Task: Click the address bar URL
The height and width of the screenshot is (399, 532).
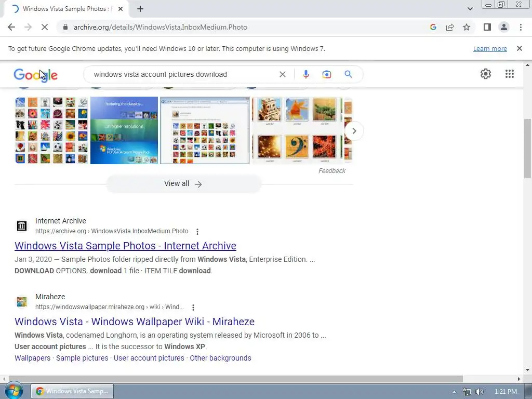Action: [161, 27]
